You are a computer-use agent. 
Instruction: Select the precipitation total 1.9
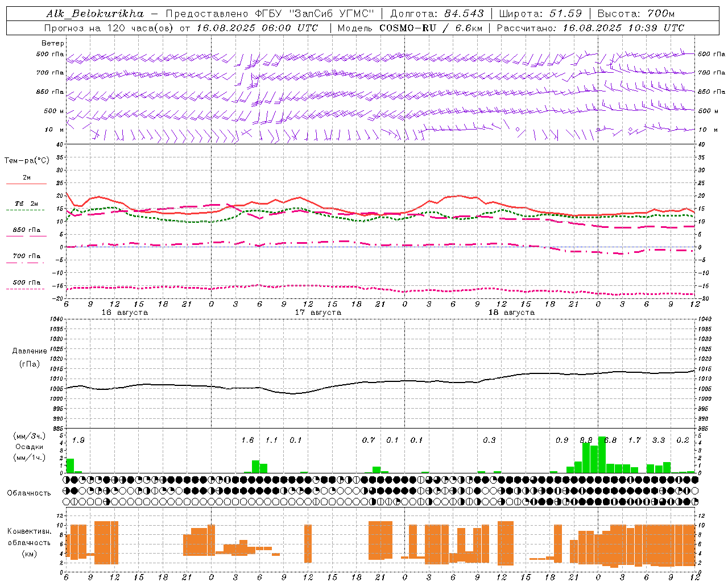78,440
